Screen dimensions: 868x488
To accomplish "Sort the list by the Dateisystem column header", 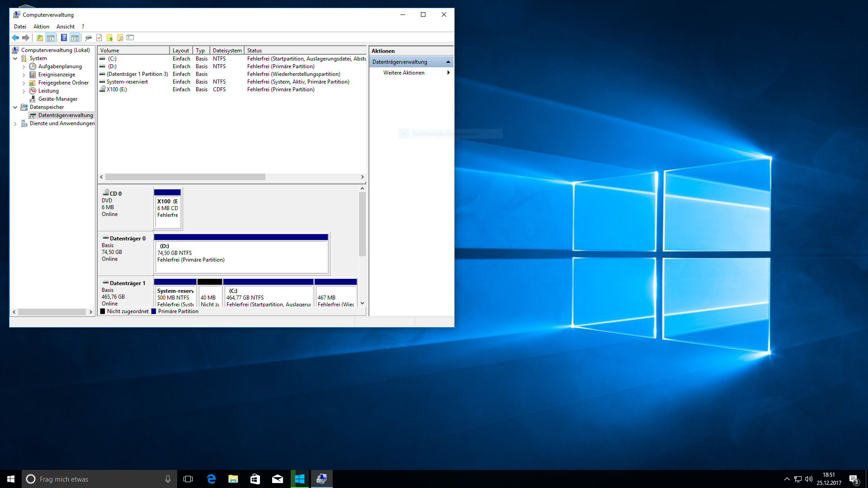I will coord(227,51).
